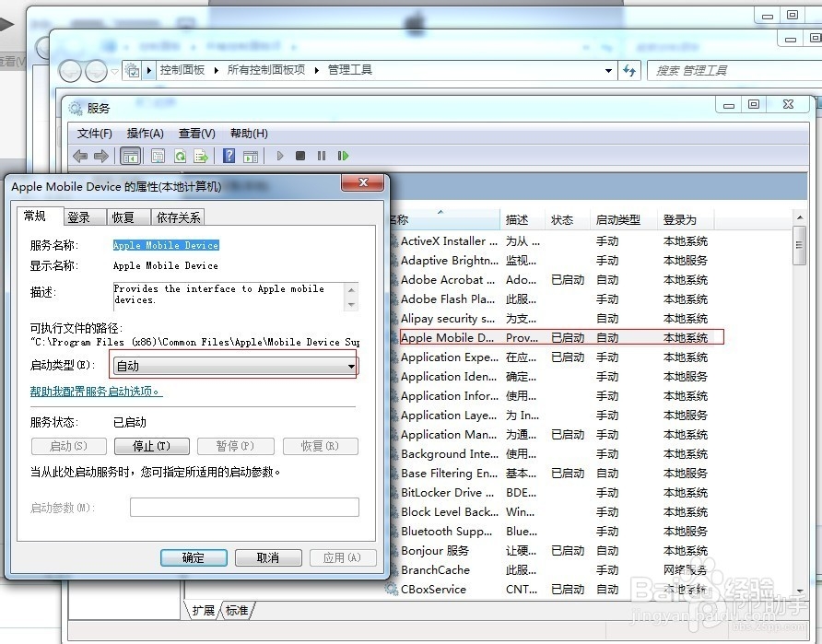Select the Bonjour 服务 row in list
The width and height of the screenshot is (822, 644).
[435, 551]
